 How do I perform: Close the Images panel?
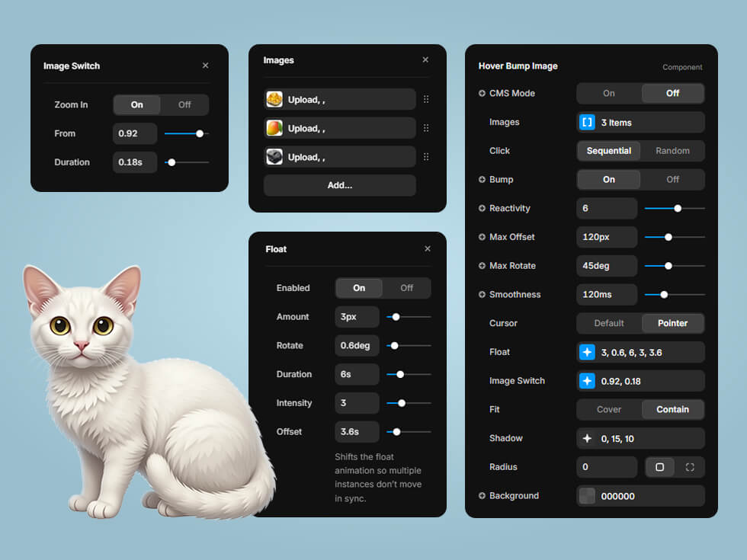pos(425,59)
